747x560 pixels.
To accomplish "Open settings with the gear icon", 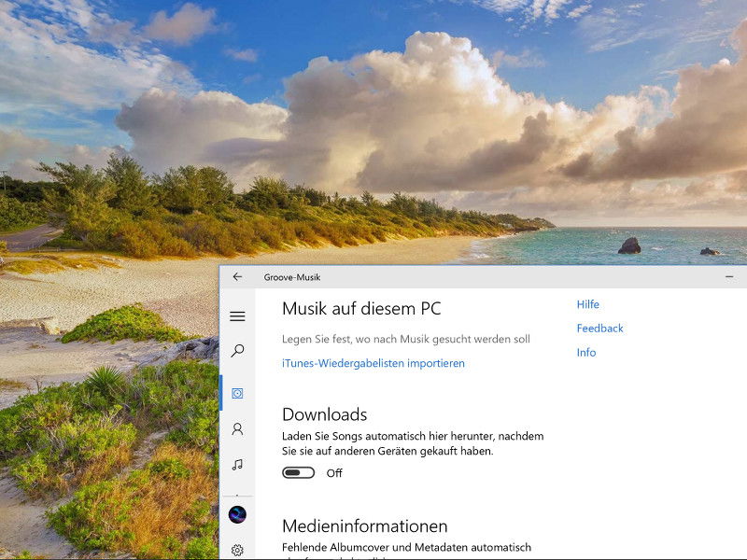I will 237,550.
